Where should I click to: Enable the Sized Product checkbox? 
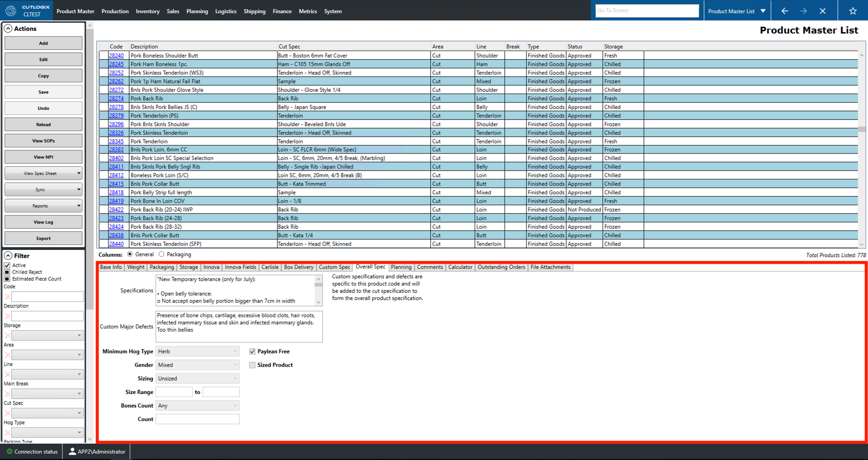pyautogui.click(x=252, y=365)
